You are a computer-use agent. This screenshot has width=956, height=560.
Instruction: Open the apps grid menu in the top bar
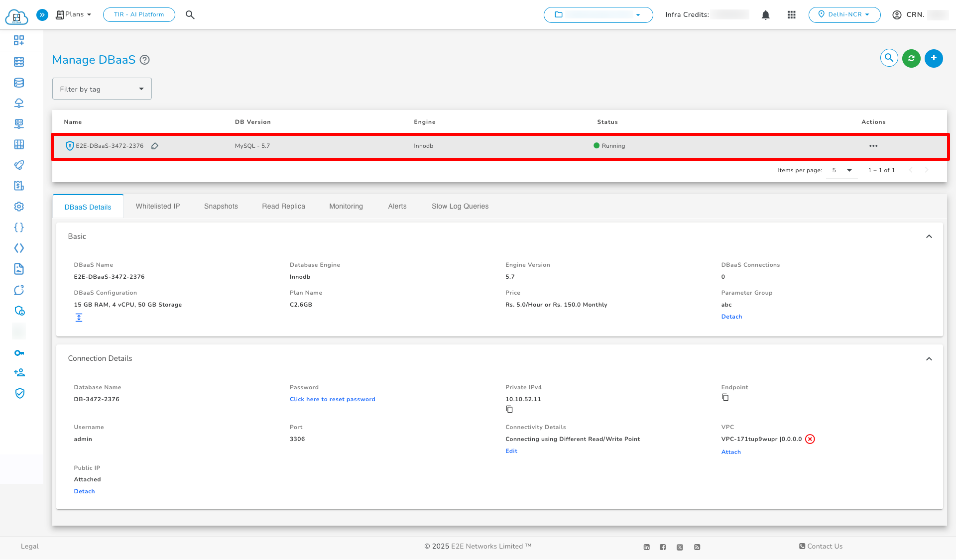point(791,15)
